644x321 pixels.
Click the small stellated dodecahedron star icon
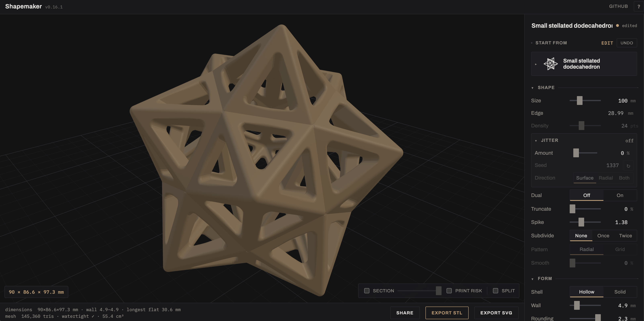[x=551, y=64]
